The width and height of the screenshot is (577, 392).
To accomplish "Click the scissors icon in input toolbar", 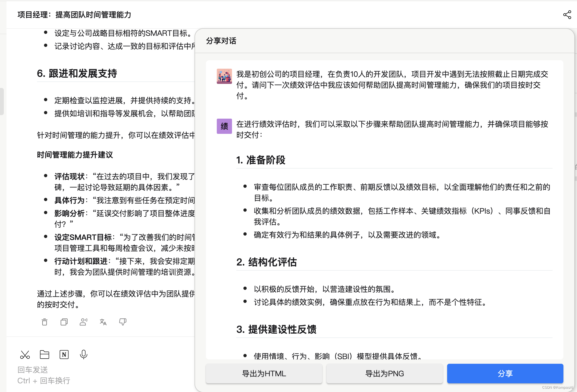I will [x=25, y=355].
